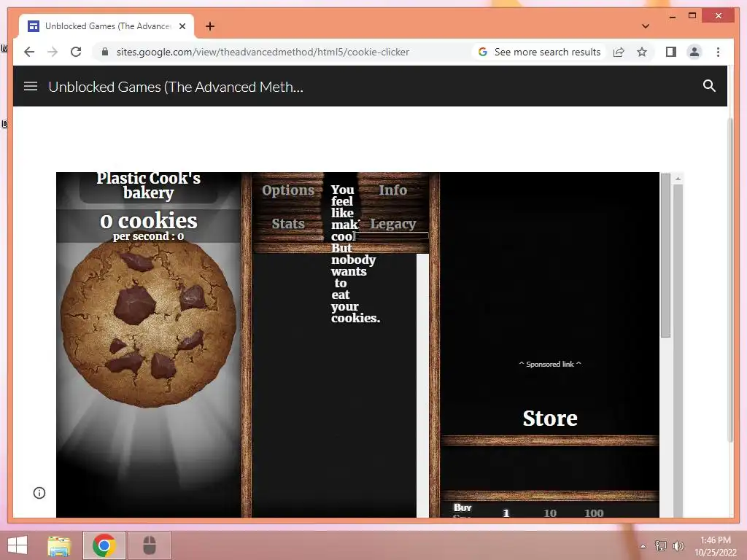Click the game frame vertical scrollbar

click(665, 257)
